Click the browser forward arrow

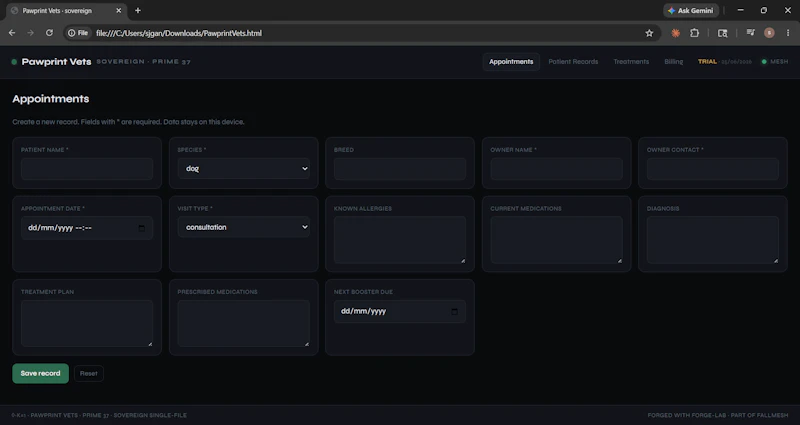(x=31, y=33)
